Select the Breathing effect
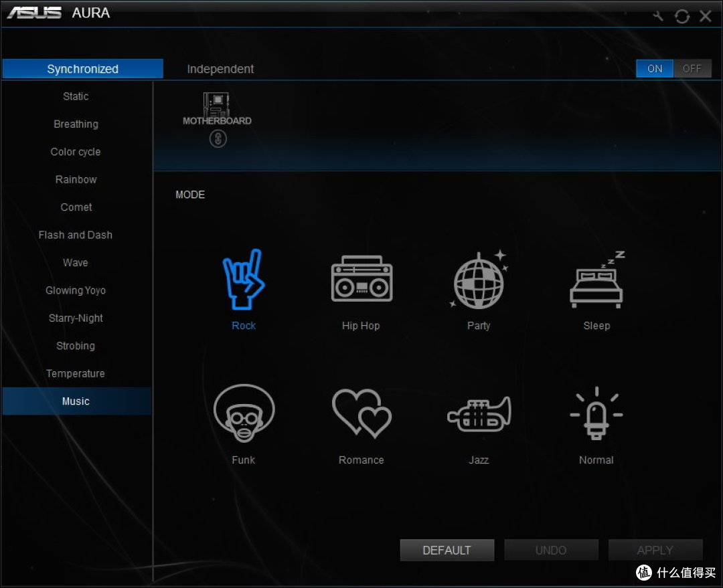The image size is (723, 588). [76, 124]
